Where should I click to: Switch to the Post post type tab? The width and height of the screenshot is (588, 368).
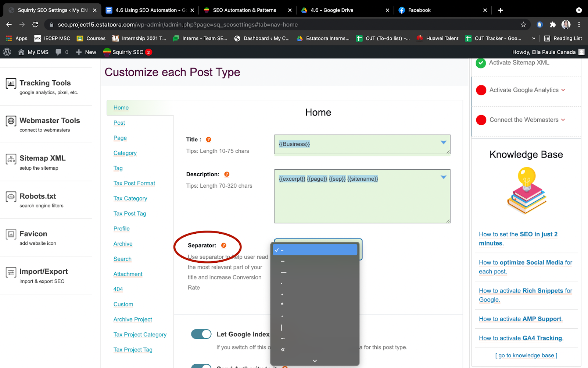pos(119,123)
